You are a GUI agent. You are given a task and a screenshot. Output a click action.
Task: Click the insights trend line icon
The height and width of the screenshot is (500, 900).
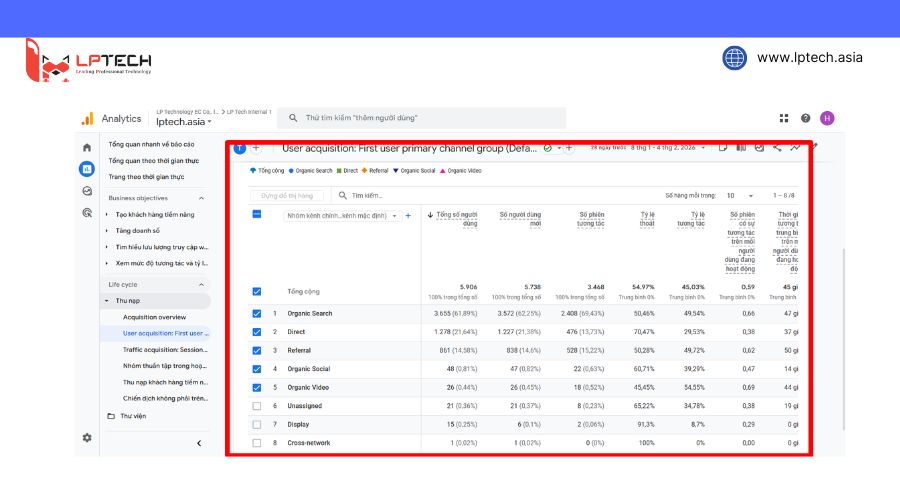coord(795,148)
